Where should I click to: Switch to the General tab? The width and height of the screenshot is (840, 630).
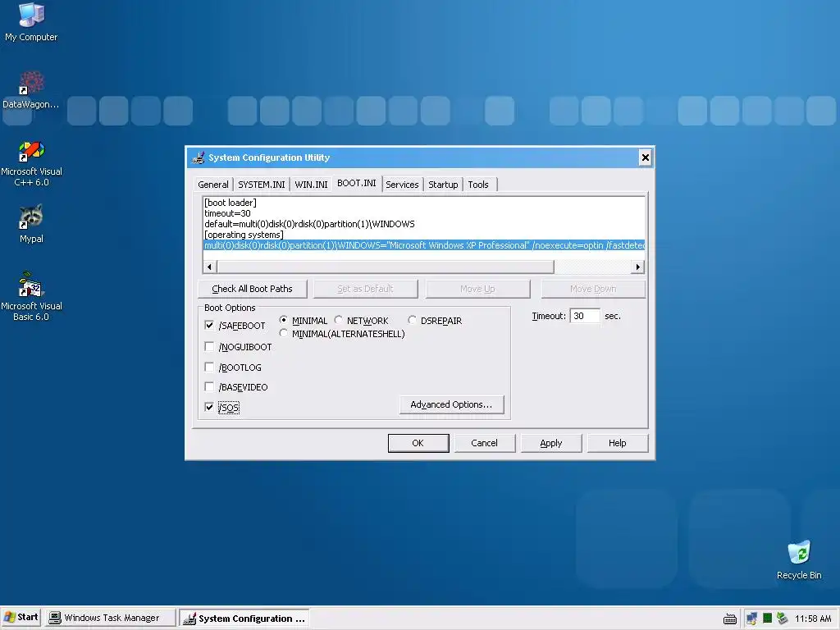pyautogui.click(x=212, y=185)
